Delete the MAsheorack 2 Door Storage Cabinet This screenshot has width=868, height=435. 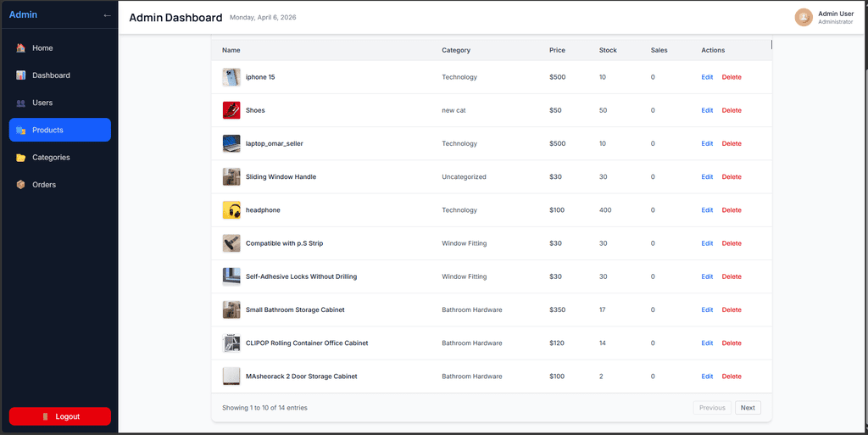pos(731,376)
